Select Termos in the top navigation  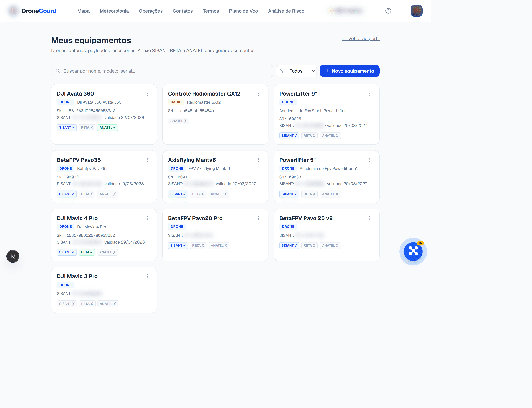pos(211,11)
